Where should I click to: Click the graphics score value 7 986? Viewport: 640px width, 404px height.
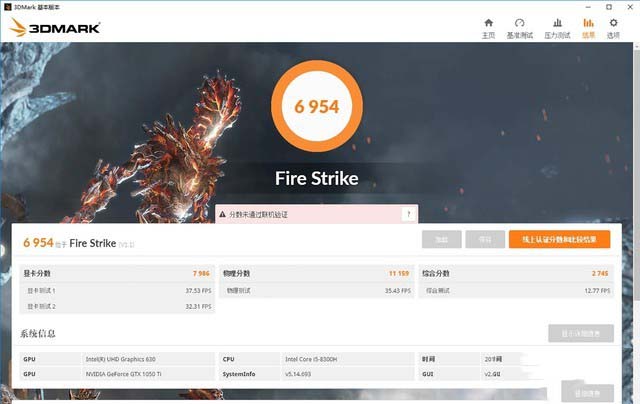click(x=201, y=273)
